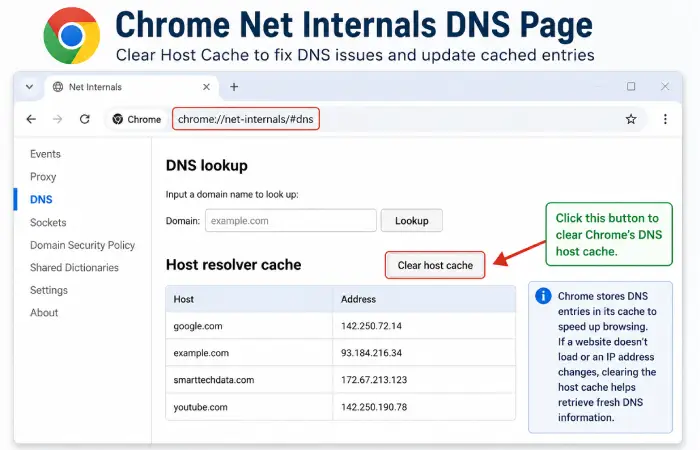Click address 142.250.190.78
This screenshot has width=700, height=450.
(374, 407)
